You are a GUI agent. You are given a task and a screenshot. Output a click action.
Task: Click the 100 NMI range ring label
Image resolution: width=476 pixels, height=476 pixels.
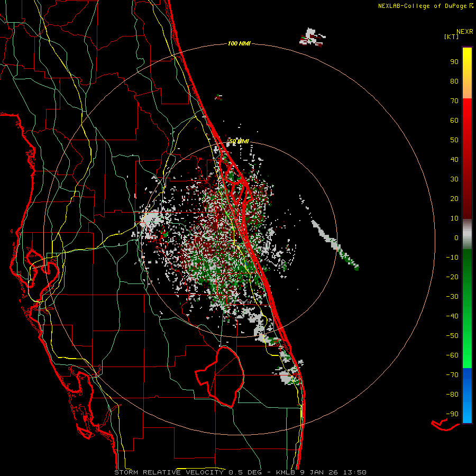click(239, 44)
